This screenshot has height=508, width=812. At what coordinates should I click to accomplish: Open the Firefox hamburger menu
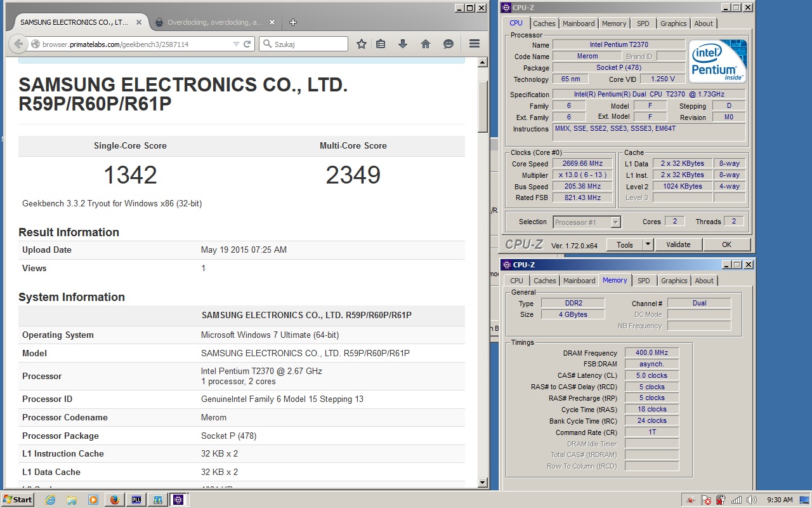click(474, 44)
